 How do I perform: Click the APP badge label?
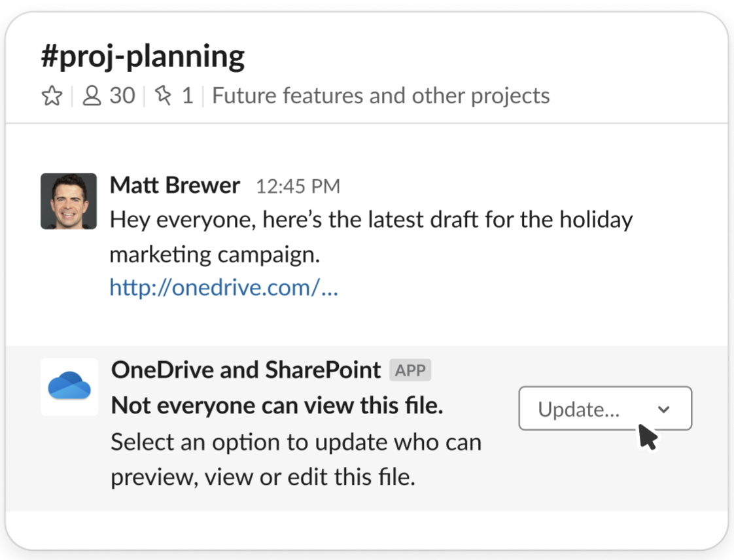coord(410,370)
